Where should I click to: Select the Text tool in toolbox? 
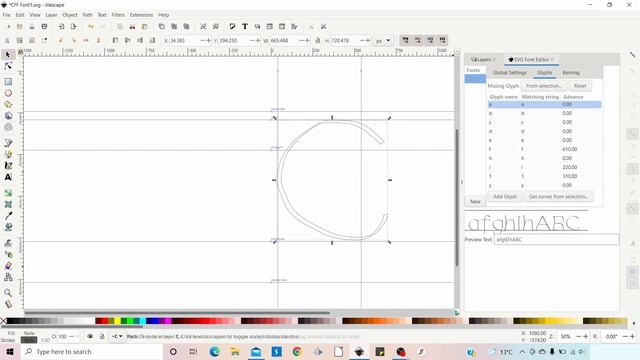8,177
